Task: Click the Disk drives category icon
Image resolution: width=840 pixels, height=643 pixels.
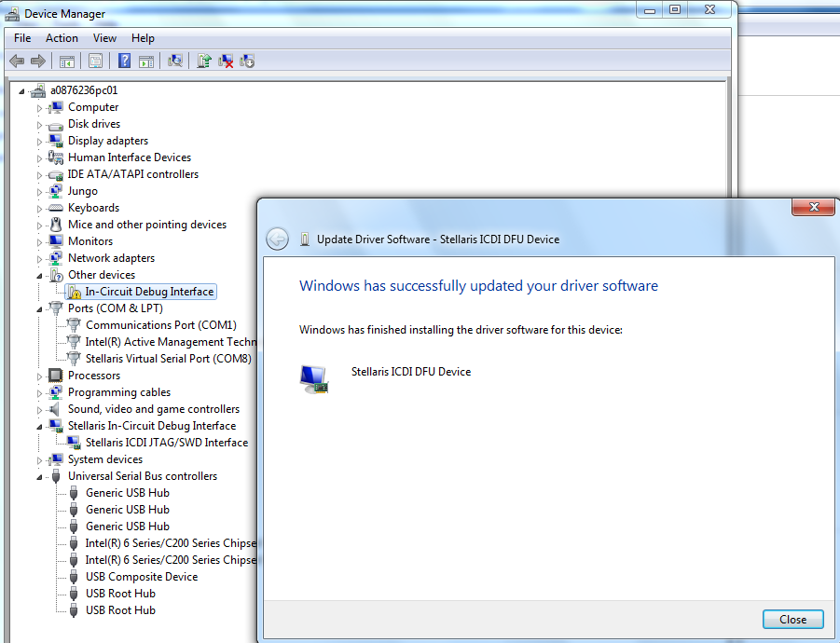Action: (x=55, y=126)
